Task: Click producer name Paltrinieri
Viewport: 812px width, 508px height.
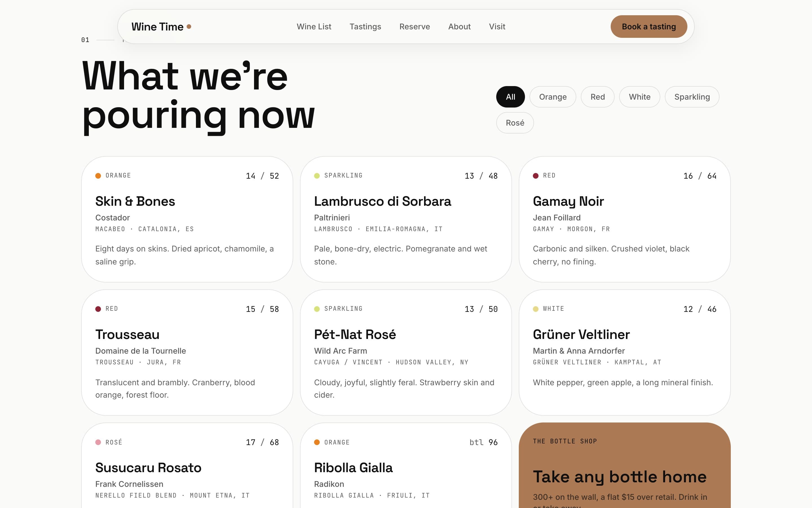Action: tap(332, 218)
